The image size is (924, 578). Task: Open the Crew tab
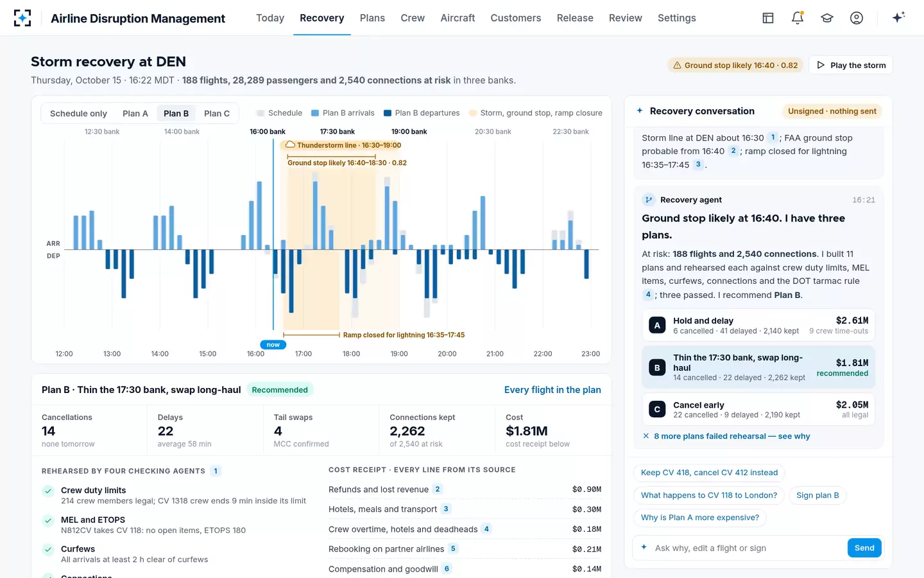pos(413,18)
